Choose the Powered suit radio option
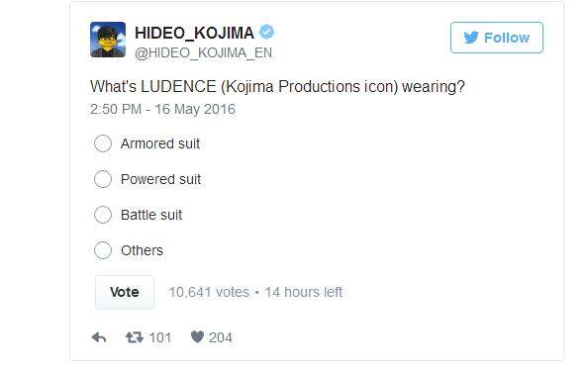The width and height of the screenshot is (588, 374). [103, 179]
